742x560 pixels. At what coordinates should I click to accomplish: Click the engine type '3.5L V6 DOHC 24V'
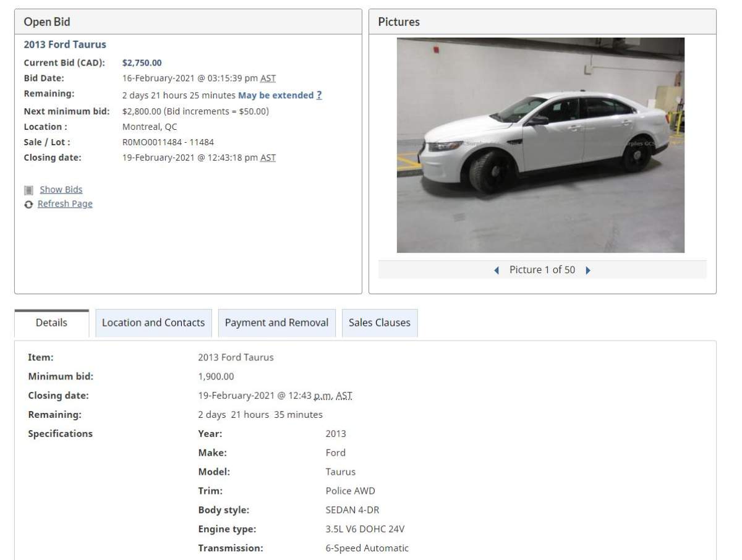365,529
